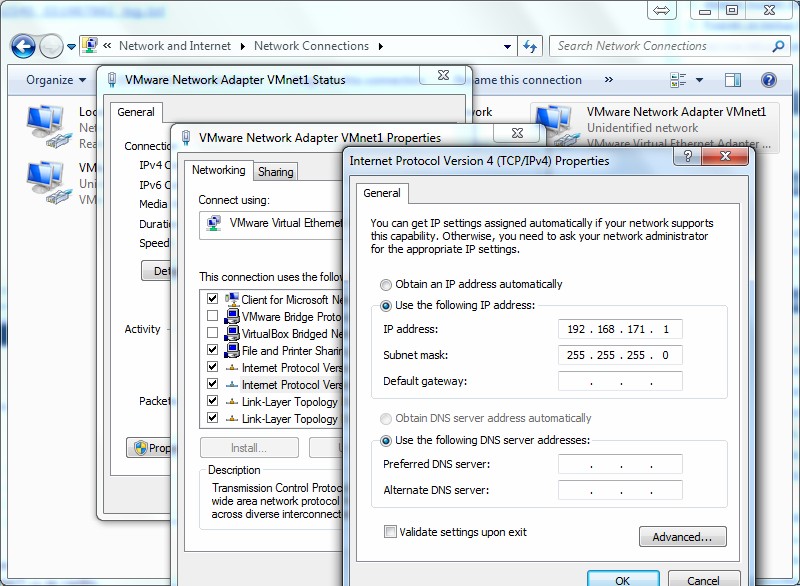Open the recent pages dropdown arrow
This screenshot has height=586, width=800.
coord(71,47)
